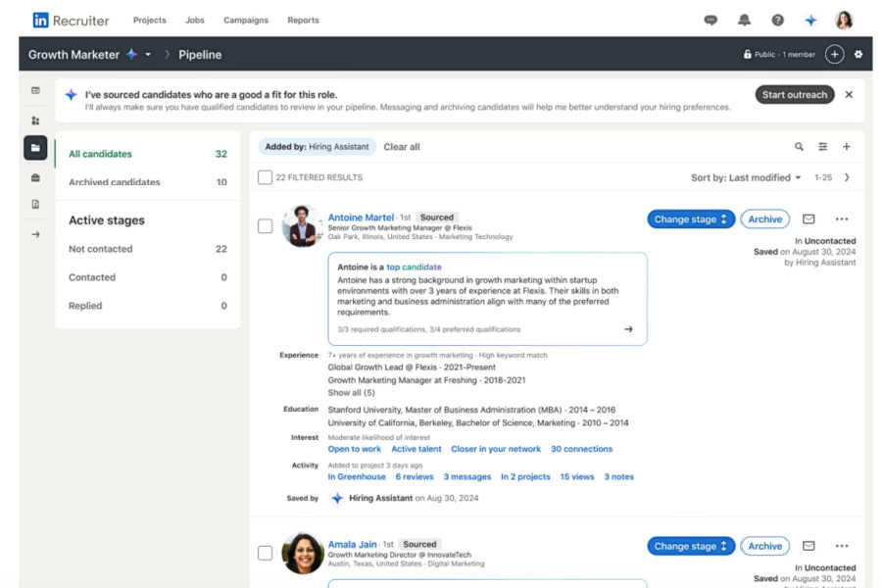Open the Jobs menu

click(195, 21)
